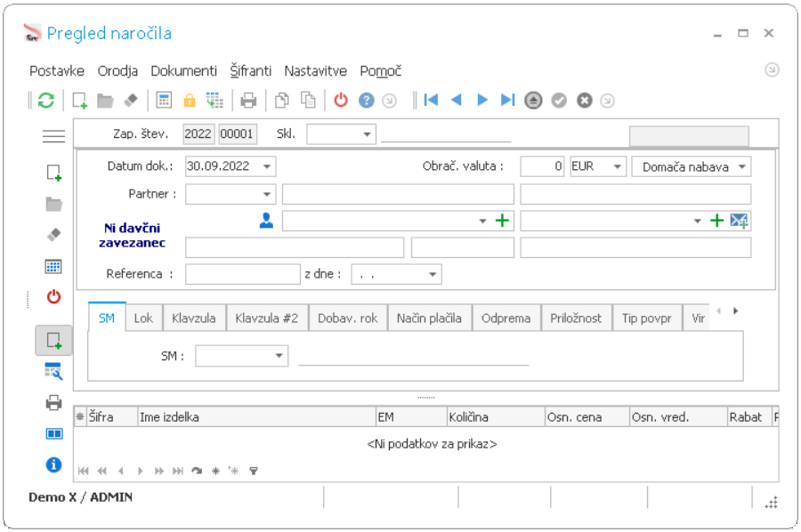Switch to the Klavzula #2 tab
801x532 pixels.
click(267, 318)
